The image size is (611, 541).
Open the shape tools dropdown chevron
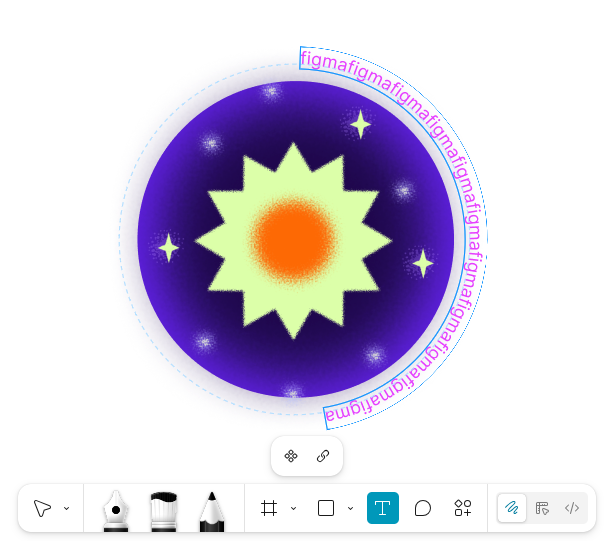(x=350, y=508)
